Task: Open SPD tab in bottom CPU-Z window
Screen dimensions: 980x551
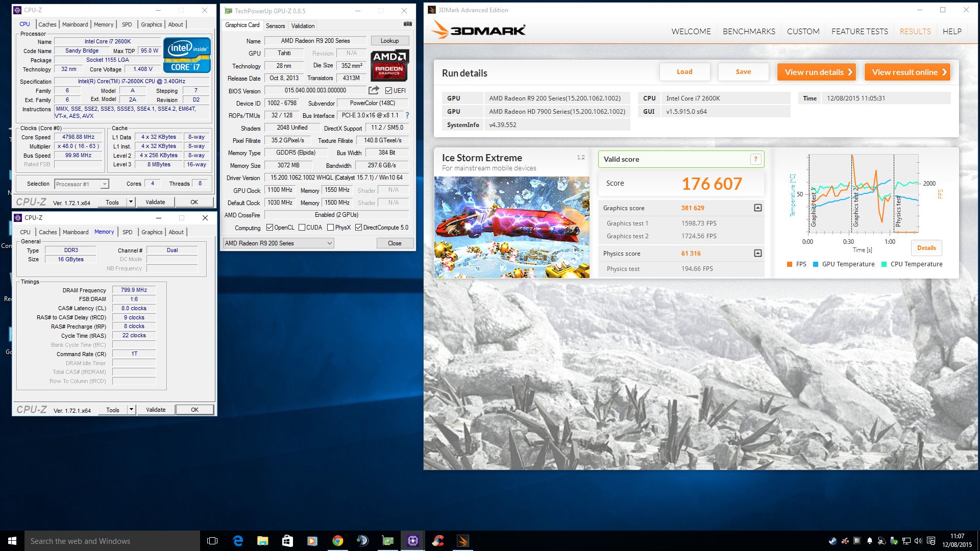Action: [x=128, y=232]
